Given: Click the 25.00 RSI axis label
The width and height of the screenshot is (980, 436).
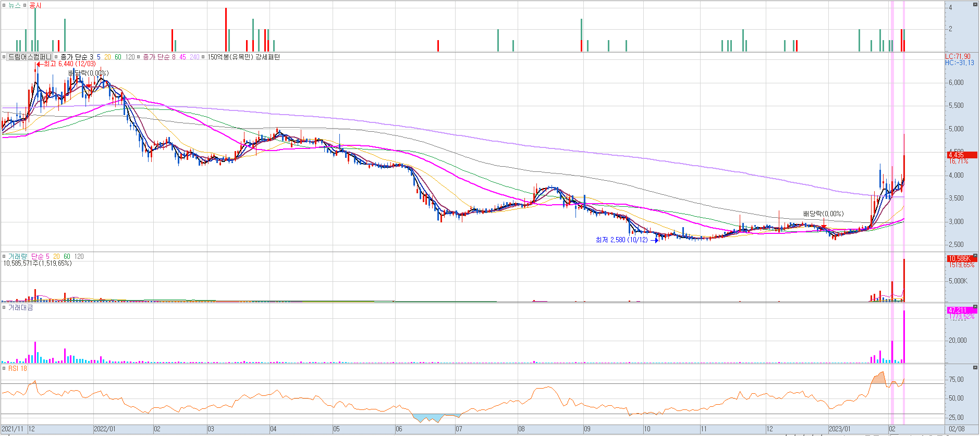Looking at the screenshot, I should click(x=956, y=417).
